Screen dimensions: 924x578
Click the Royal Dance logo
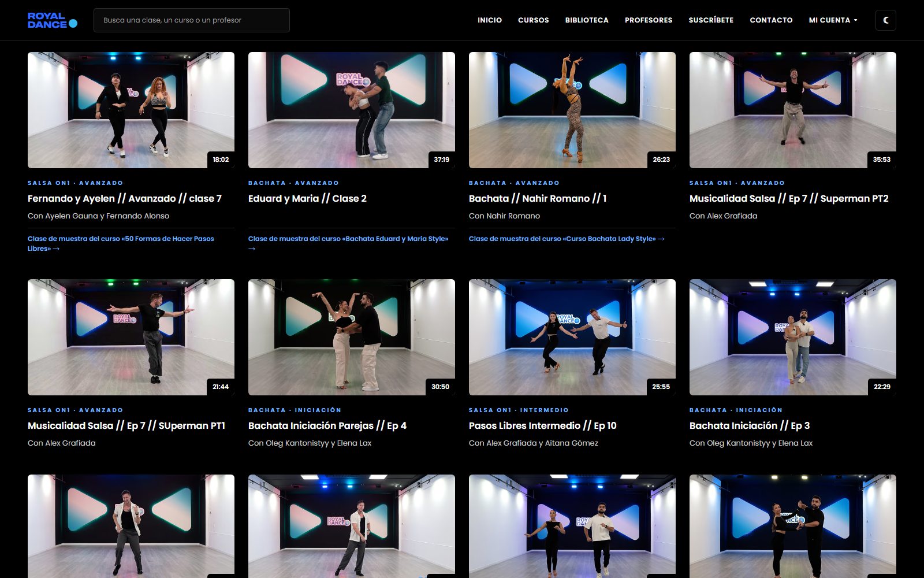53,20
